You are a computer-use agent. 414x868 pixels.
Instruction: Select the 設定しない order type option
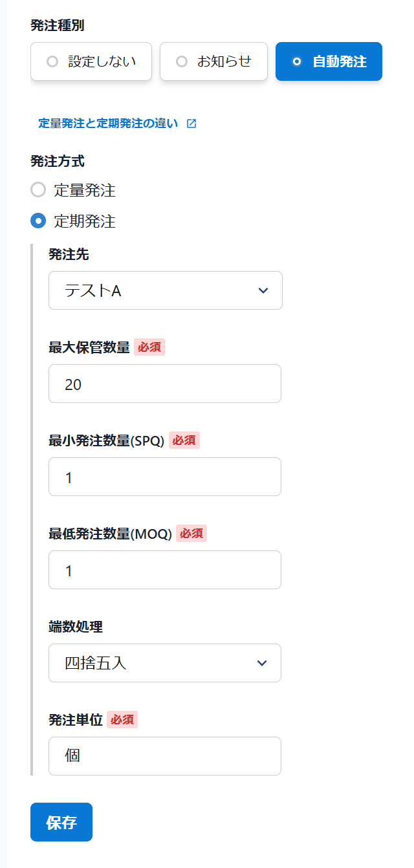(91, 61)
